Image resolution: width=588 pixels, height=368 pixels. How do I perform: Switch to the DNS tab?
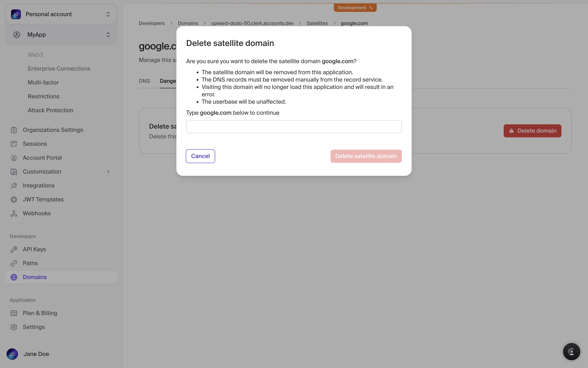pos(144,81)
